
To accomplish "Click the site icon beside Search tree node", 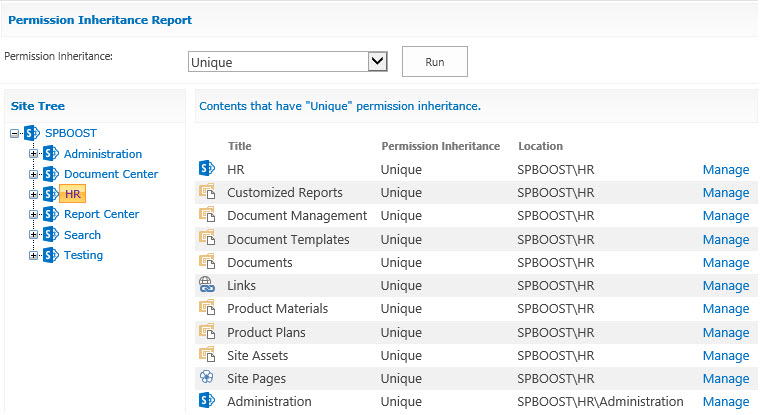I will 51,234.
